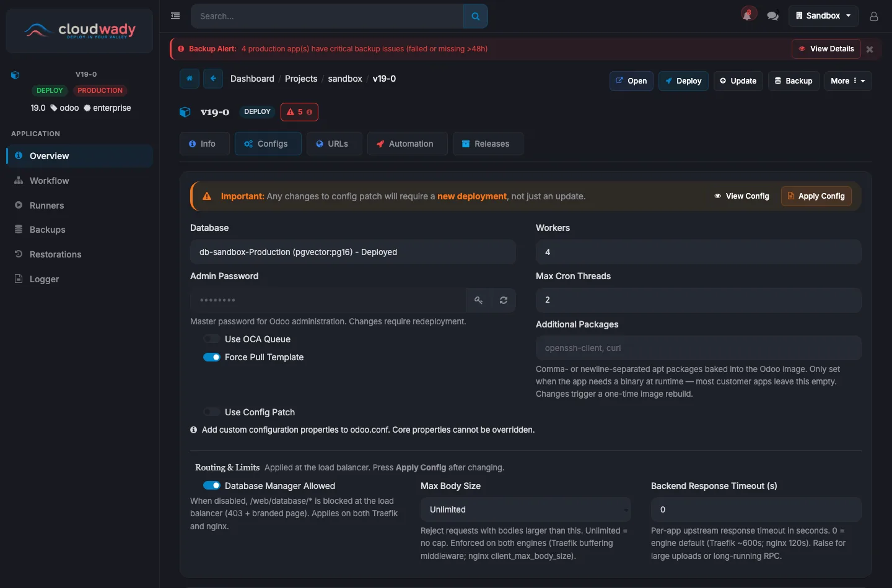
Task: Toggle the Use OCA Queue switch
Action: pyautogui.click(x=212, y=339)
